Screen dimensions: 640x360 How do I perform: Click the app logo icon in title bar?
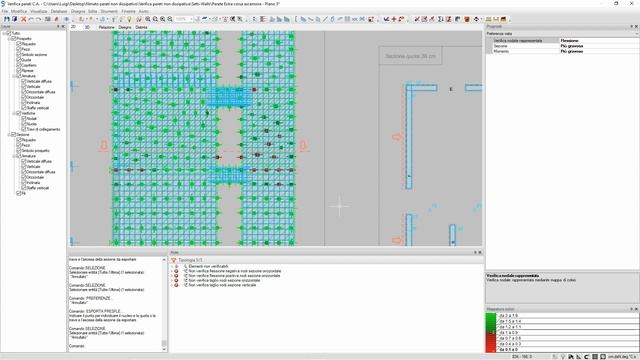click(3, 4)
